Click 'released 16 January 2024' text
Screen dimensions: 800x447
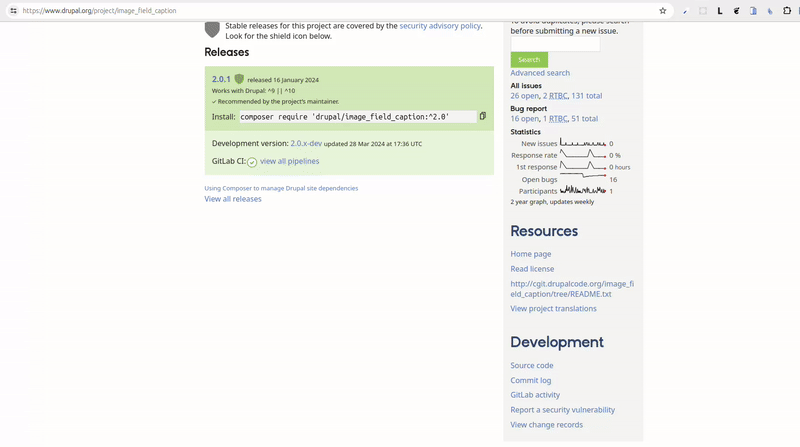283,80
